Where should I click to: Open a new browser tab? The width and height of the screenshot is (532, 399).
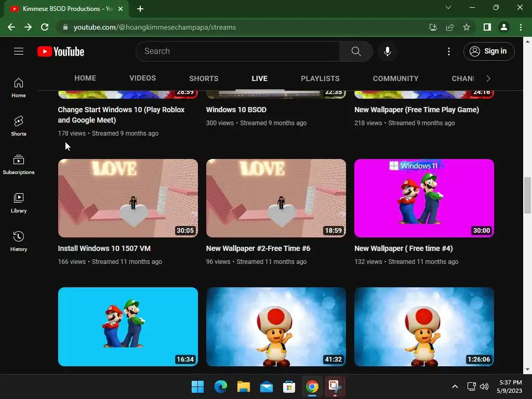click(140, 9)
